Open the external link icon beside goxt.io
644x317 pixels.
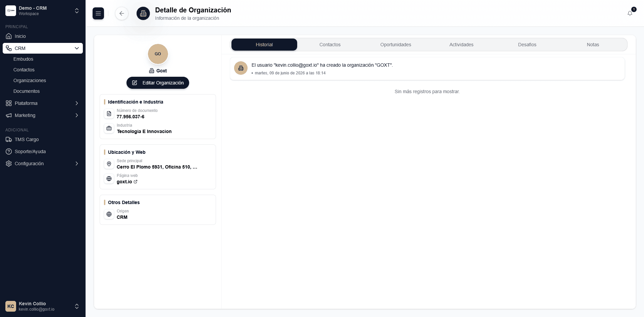tap(136, 182)
